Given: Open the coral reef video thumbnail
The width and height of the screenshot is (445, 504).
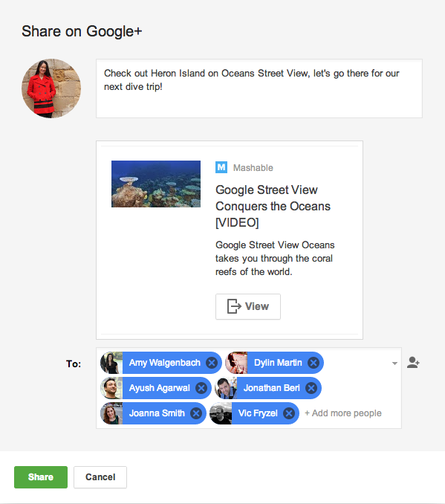Looking at the screenshot, I should 156,184.
